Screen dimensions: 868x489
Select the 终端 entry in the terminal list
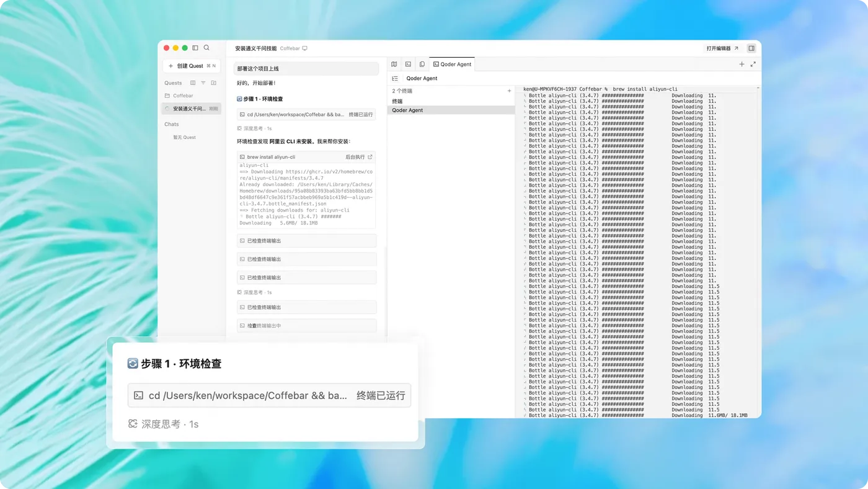coord(451,101)
